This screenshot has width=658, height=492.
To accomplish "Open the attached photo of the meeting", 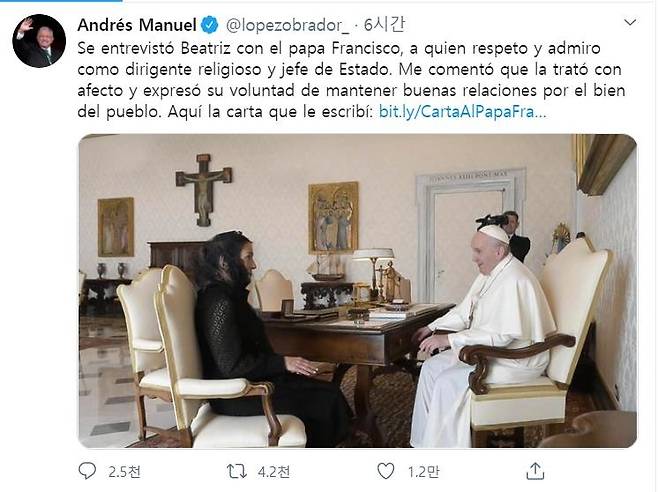I will [x=357, y=290].
